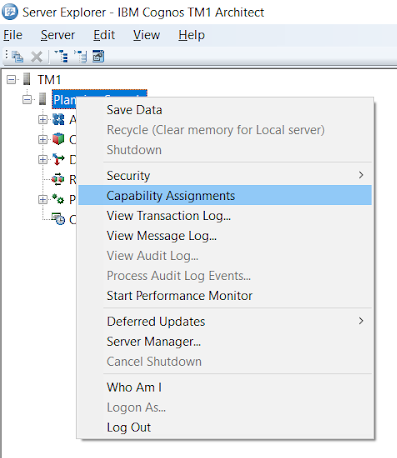
Task: Click the IBM Cognos title bar icon
Action: click(x=10, y=12)
